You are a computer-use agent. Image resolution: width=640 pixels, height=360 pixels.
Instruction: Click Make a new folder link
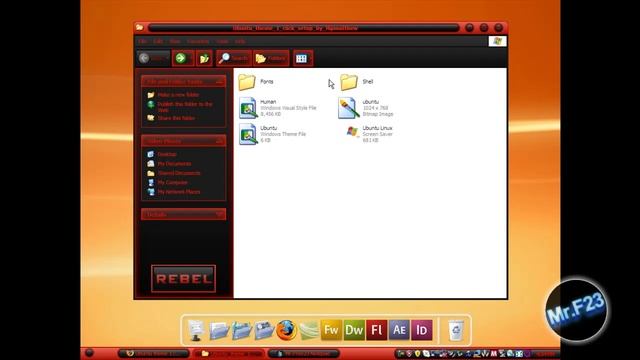click(178, 95)
